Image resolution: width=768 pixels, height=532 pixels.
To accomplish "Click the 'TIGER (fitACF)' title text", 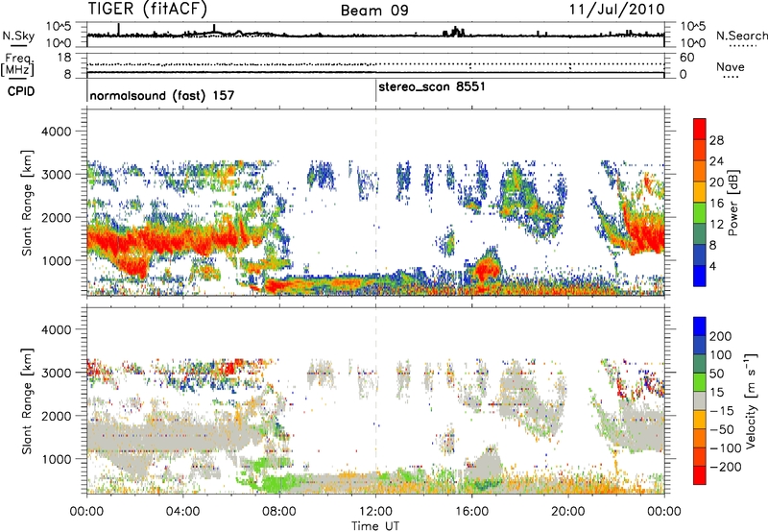I will tap(147, 9).
